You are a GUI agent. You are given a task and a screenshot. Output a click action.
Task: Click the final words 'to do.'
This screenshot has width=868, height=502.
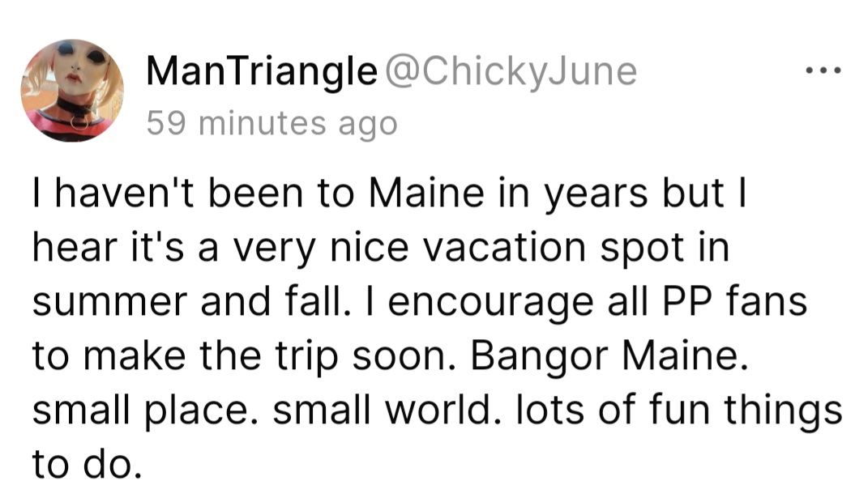pyautogui.click(x=87, y=465)
